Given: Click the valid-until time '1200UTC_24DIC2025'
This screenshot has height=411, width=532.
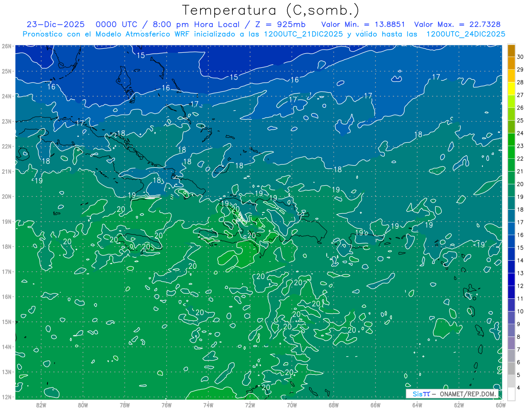Looking at the screenshot, I should pyautogui.click(x=465, y=34).
